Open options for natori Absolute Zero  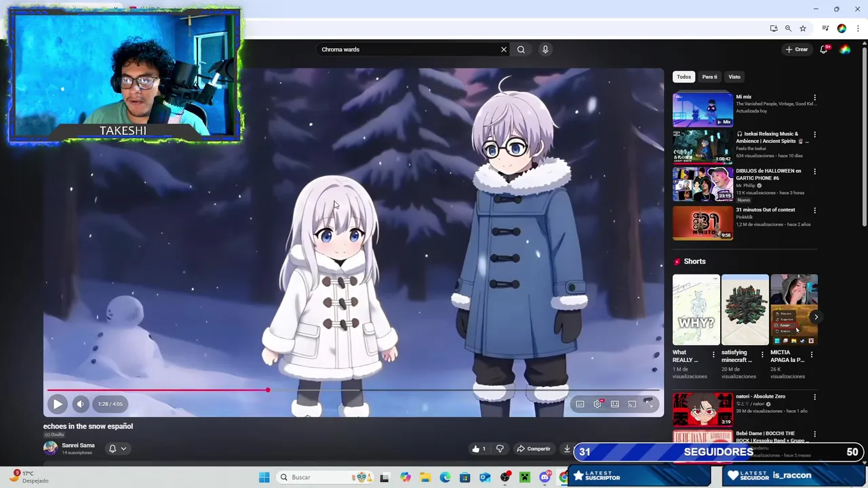point(814,397)
